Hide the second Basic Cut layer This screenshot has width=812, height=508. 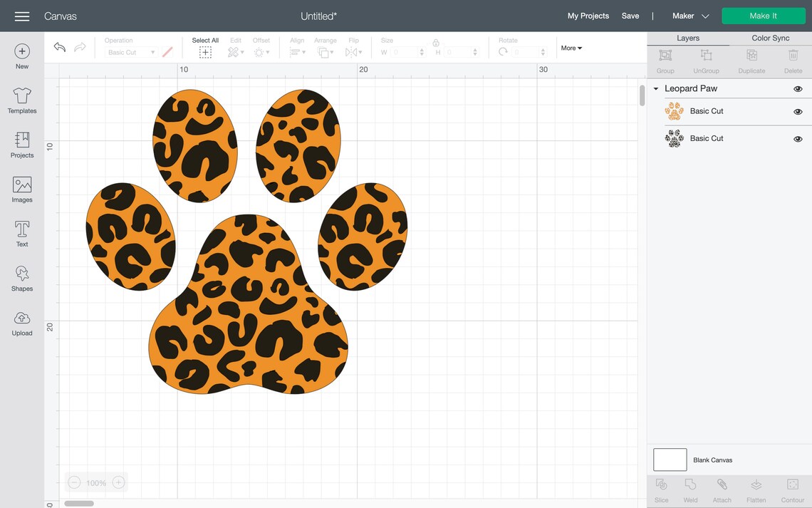coord(798,138)
